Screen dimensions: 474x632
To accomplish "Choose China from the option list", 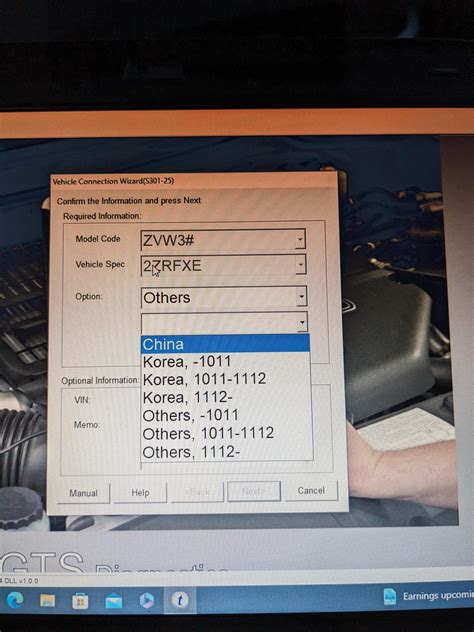I will point(225,344).
